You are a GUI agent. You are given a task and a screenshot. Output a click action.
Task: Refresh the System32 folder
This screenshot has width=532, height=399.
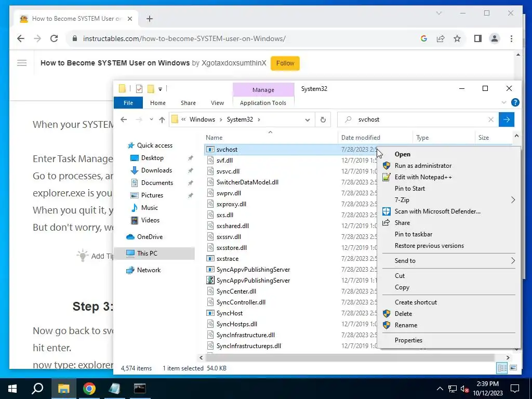click(x=323, y=120)
